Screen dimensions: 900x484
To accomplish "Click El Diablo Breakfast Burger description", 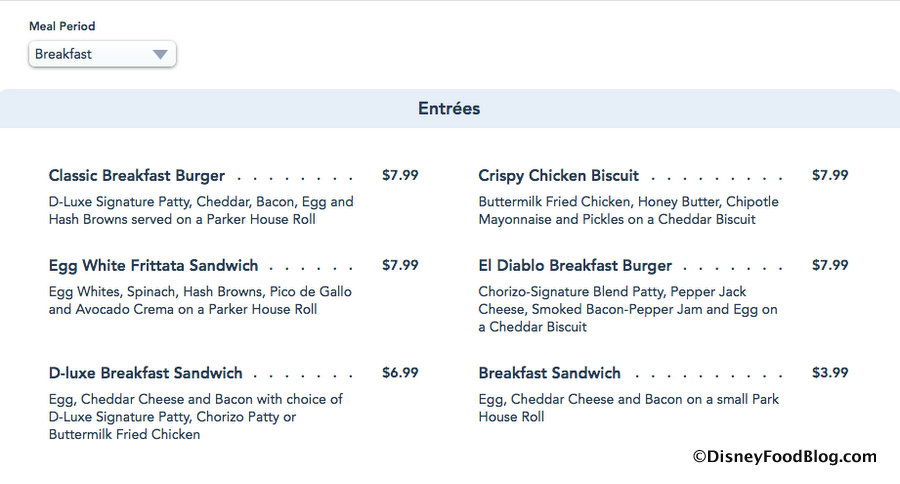I will click(627, 309).
